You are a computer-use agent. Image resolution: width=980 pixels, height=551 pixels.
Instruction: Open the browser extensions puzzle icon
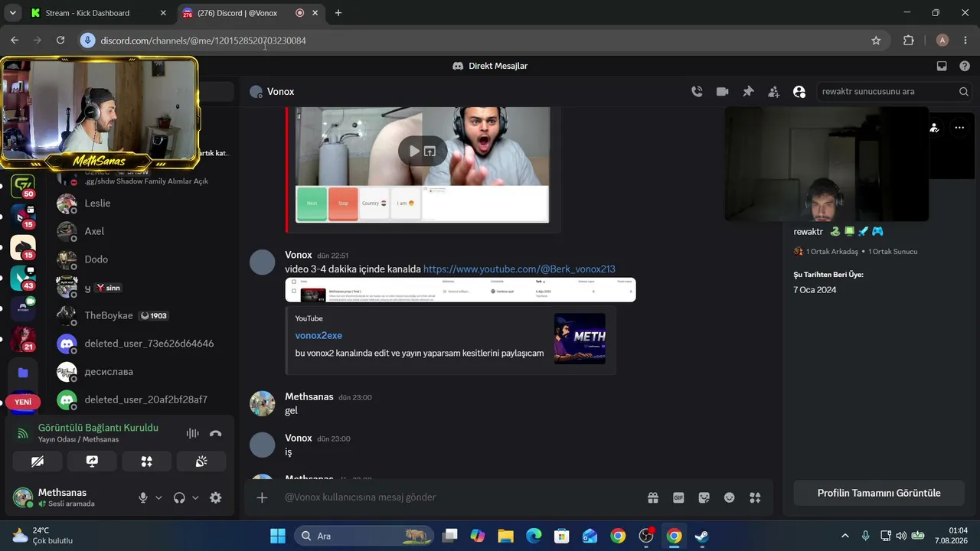pos(909,41)
